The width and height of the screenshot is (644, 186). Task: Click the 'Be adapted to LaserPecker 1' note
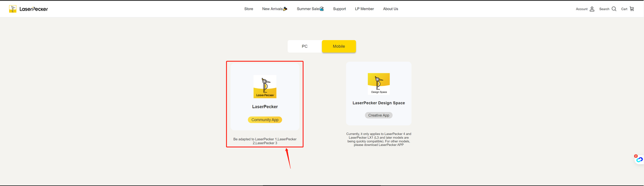[265, 141]
